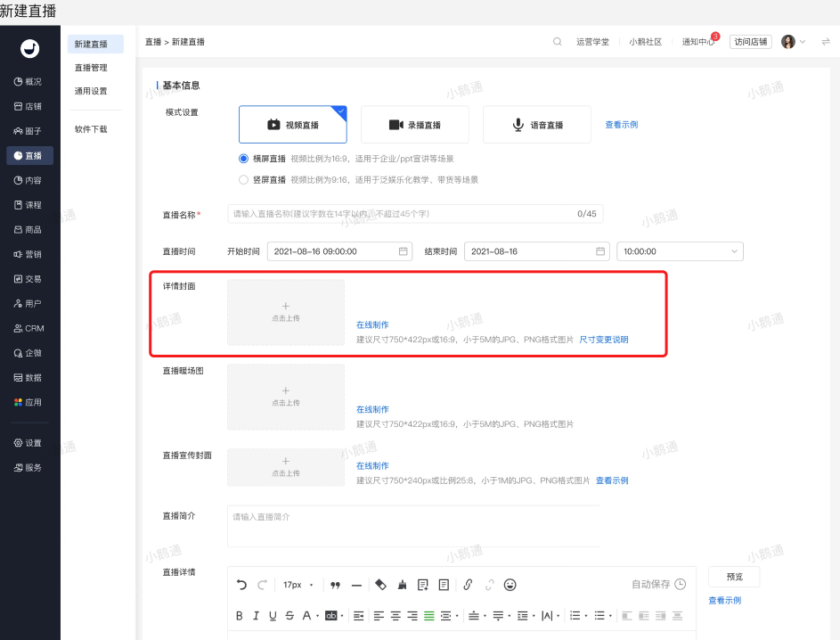Screen dimensions: 840x640
Task: Choose the 视频直播 mode card
Action: click(x=292, y=125)
